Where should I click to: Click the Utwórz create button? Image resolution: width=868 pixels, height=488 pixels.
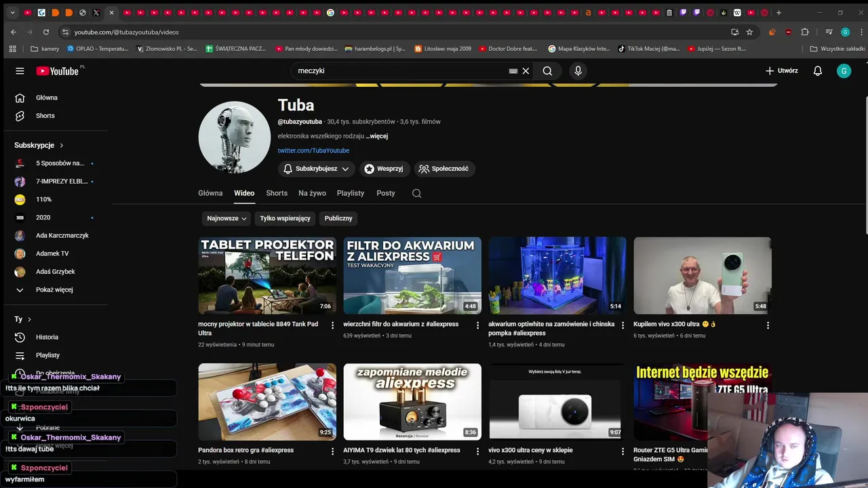pyautogui.click(x=781, y=70)
